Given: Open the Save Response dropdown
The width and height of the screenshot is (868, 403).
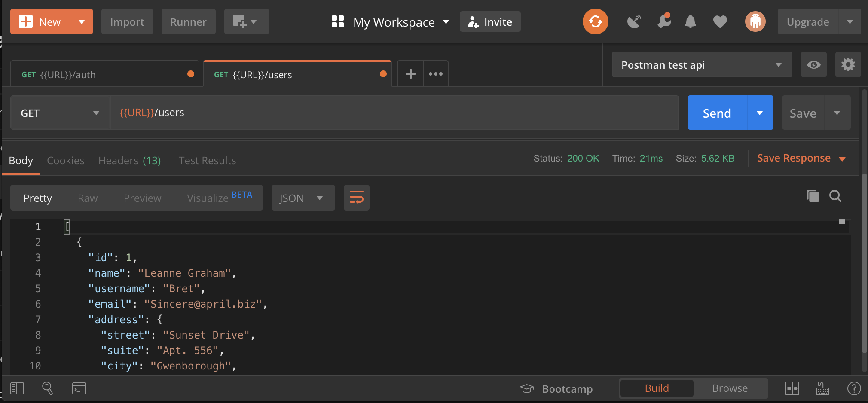Looking at the screenshot, I should pyautogui.click(x=801, y=159).
